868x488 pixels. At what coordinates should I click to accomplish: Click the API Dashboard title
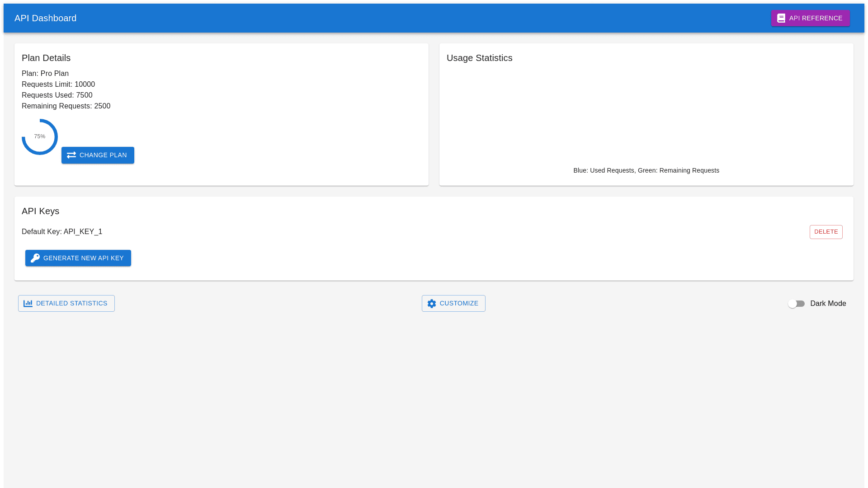(45, 18)
